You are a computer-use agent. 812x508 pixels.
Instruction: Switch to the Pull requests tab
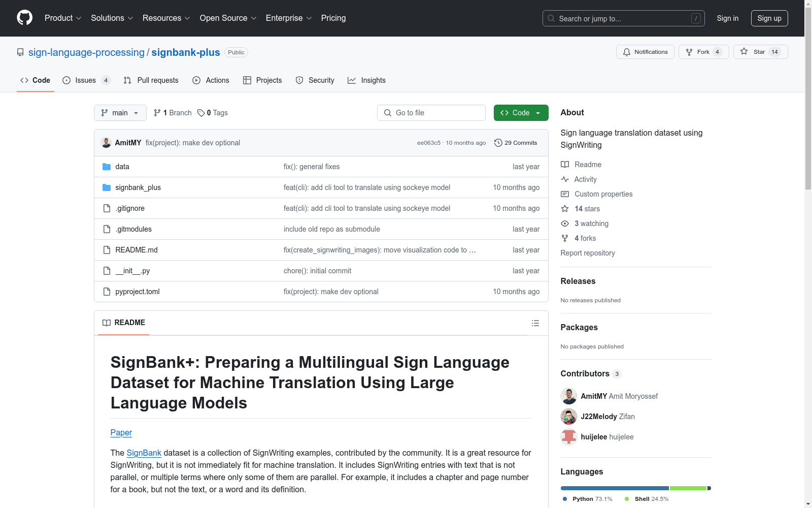(151, 80)
